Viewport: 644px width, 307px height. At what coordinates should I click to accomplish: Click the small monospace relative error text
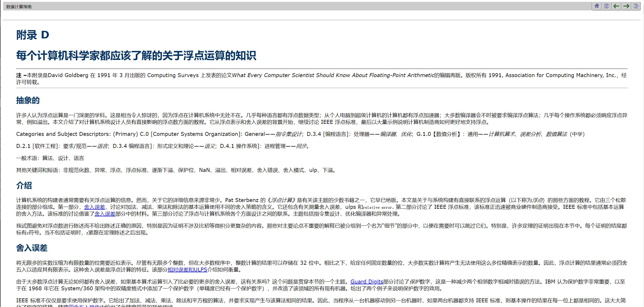378,207
